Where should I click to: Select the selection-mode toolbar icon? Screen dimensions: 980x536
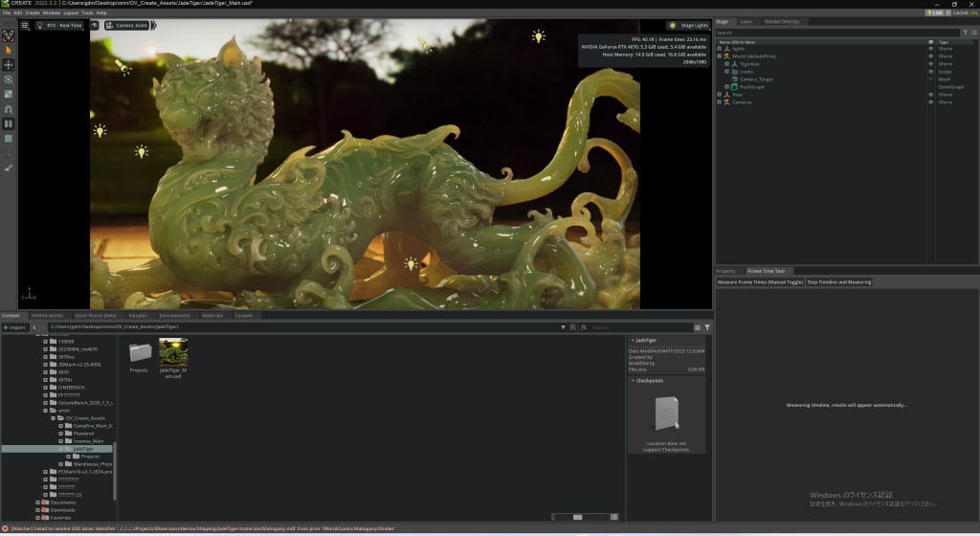[8, 35]
